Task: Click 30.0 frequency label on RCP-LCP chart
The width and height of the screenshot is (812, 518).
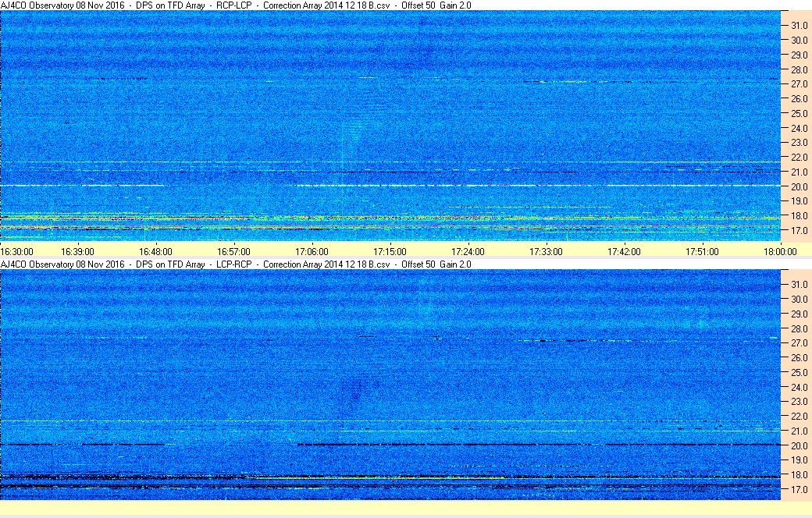Action: coord(799,40)
